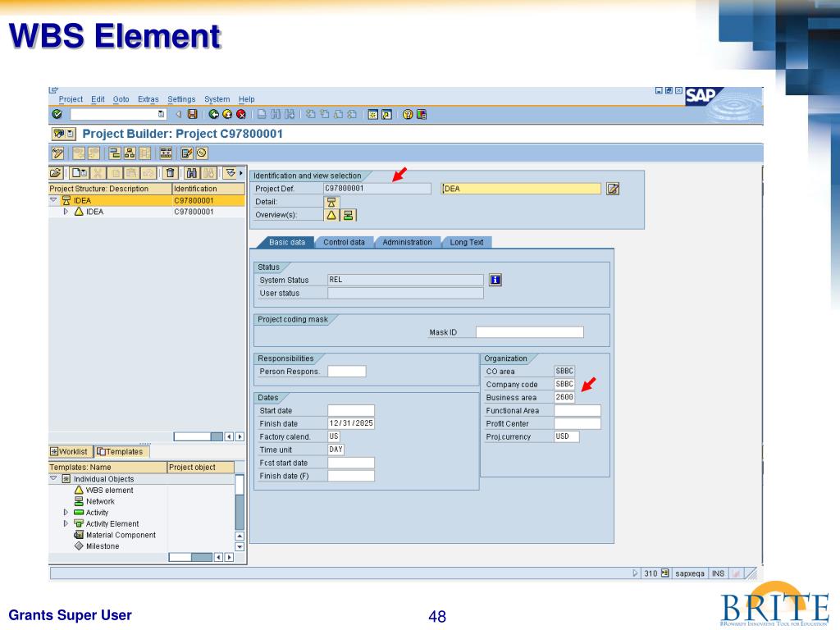Screen dimensions: 840x630
Task: Select the Network template
Action: pyautogui.click(x=100, y=501)
